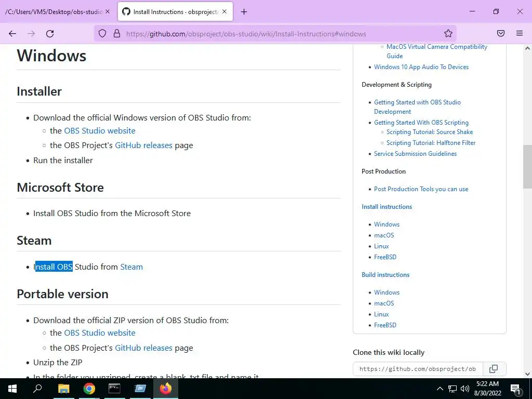Reload the current page
This screenshot has height=399, width=532.
[x=50, y=34]
